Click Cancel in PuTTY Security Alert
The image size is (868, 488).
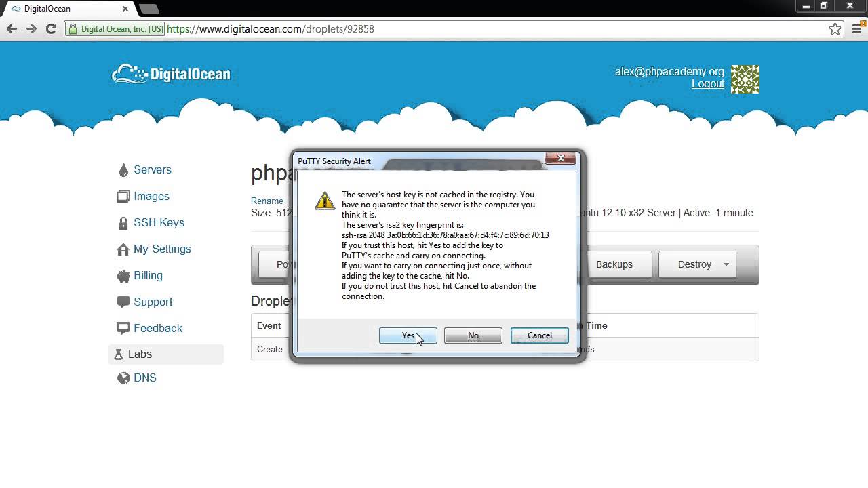pyautogui.click(x=539, y=335)
